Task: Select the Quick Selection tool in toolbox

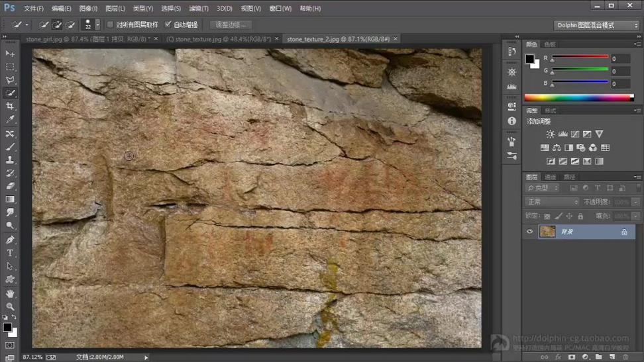Action: (x=10, y=93)
